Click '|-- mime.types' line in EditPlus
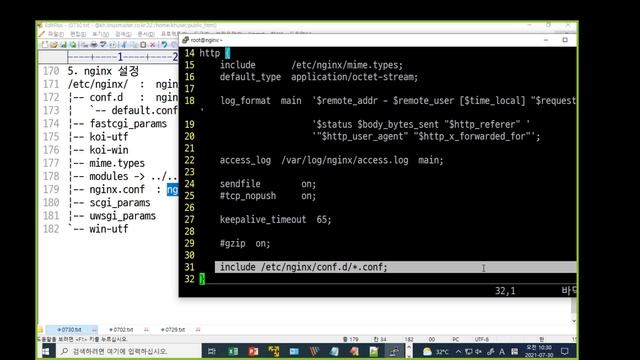The height and width of the screenshot is (360, 640). [x=107, y=163]
